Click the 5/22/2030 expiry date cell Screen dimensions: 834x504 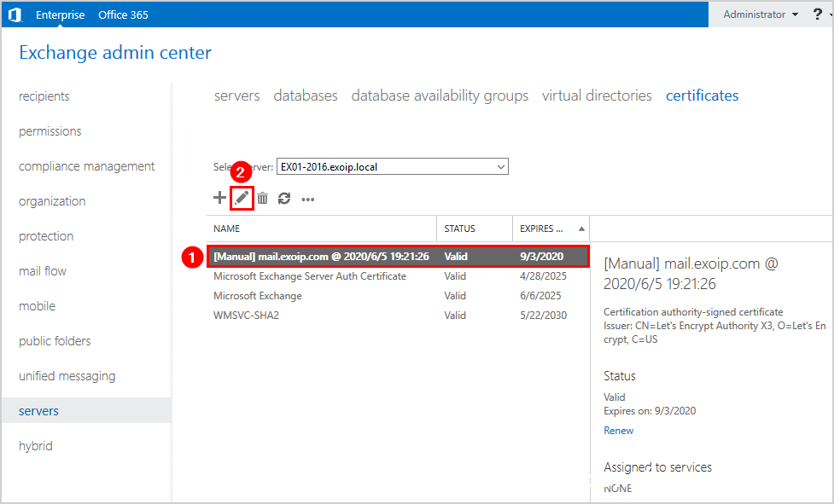tap(543, 316)
